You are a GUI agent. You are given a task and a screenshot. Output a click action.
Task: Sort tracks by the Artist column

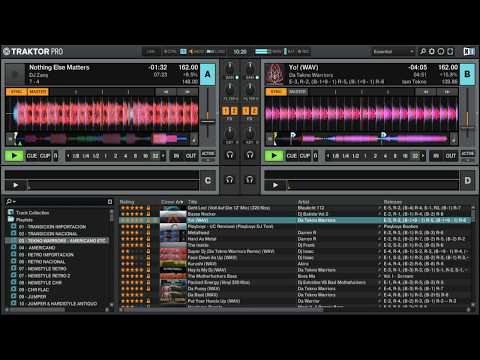click(x=303, y=202)
